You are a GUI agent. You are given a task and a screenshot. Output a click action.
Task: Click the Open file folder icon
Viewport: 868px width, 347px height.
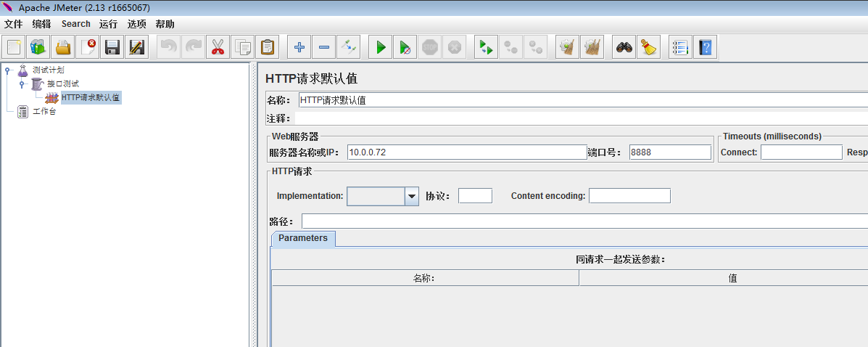[x=62, y=47]
